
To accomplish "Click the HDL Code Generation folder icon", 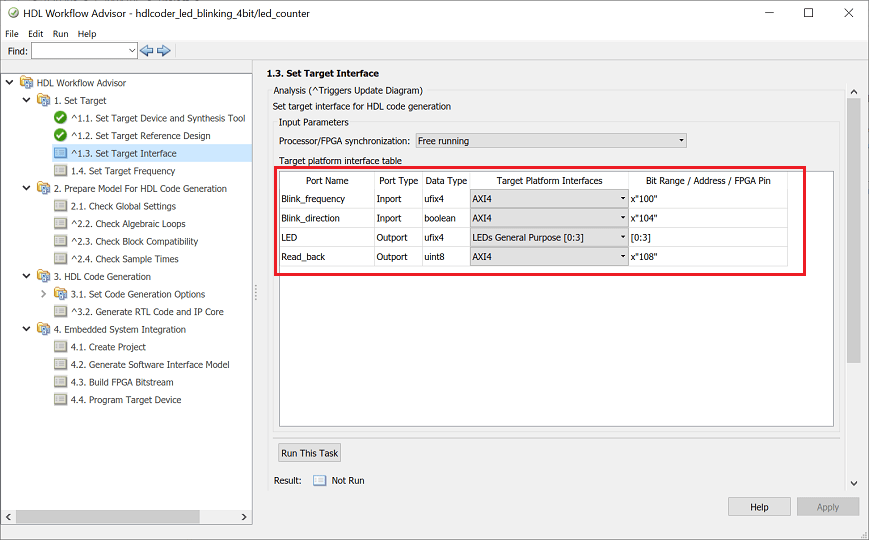I will coord(43,277).
